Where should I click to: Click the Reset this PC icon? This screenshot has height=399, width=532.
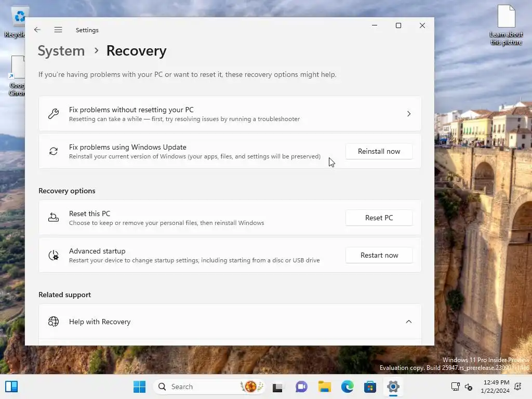pyautogui.click(x=54, y=218)
